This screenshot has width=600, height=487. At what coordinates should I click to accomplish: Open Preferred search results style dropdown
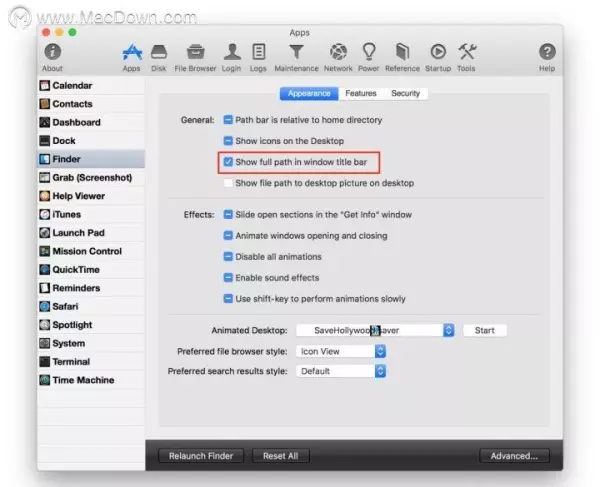click(x=341, y=371)
